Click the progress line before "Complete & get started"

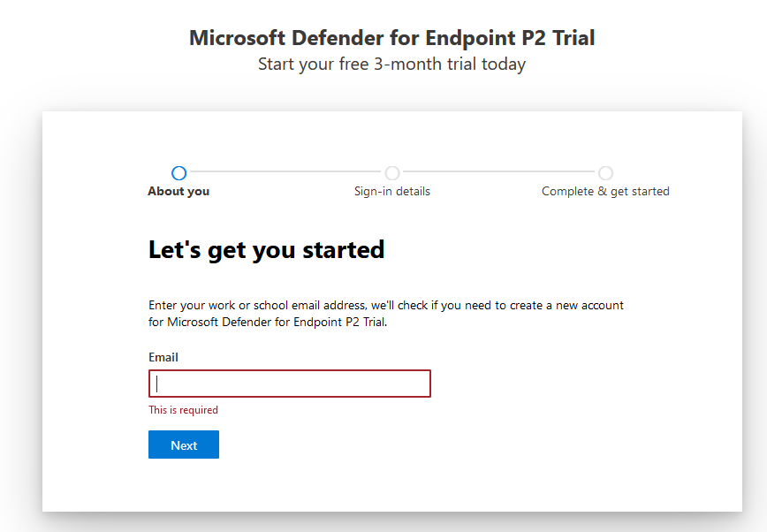pos(499,172)
